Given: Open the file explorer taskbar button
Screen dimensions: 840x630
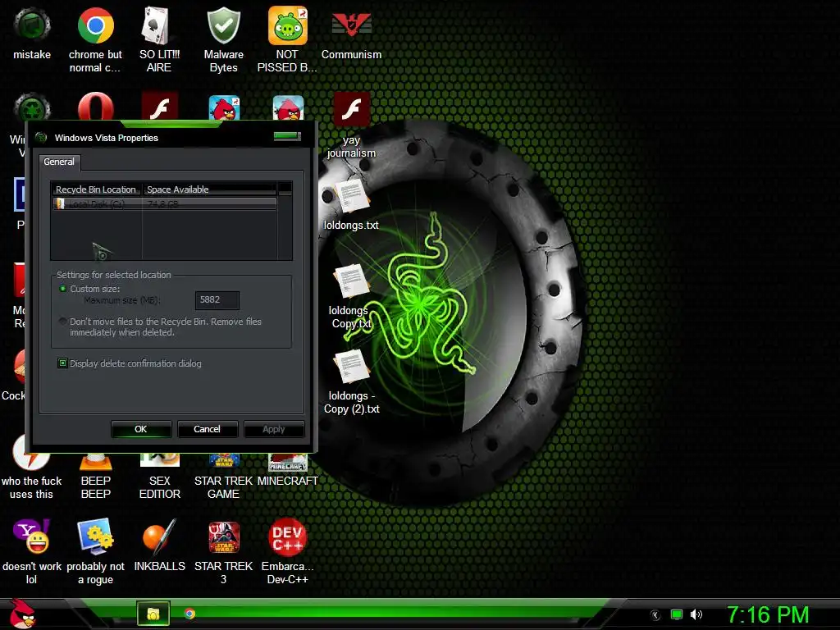Looking at the screenshot, I should [x=153, y=614].
